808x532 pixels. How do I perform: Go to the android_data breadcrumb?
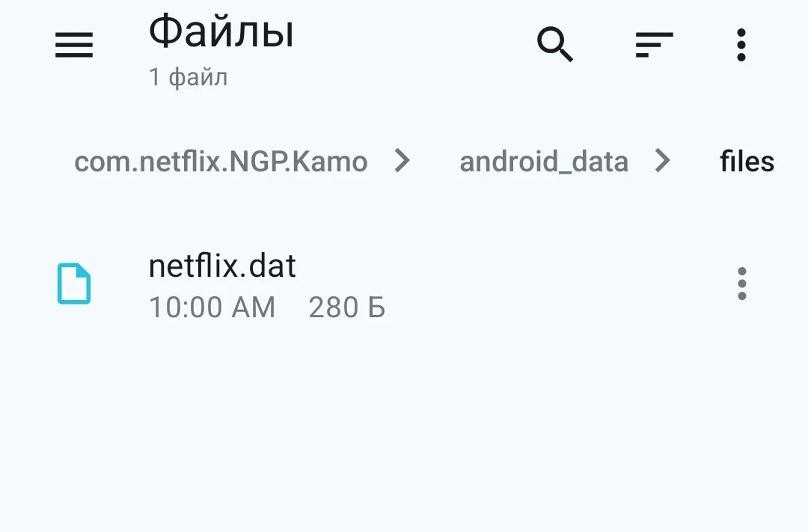(544, 162)
